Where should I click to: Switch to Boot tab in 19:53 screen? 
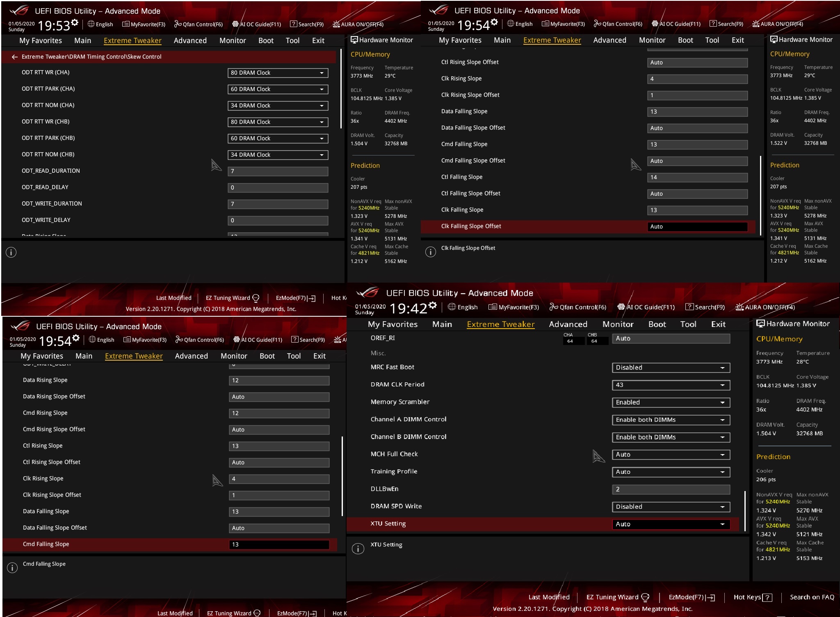click(266, 41)
